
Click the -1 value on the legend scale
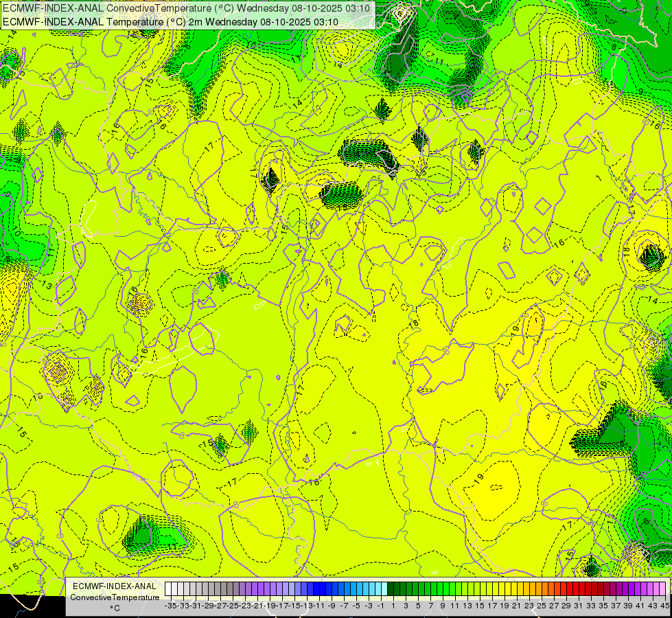point(380,606)
